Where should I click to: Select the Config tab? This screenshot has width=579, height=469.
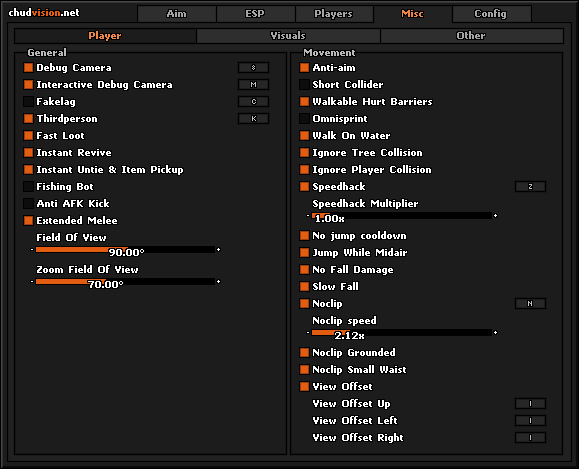pyautogui.click(x=491, y=14)
